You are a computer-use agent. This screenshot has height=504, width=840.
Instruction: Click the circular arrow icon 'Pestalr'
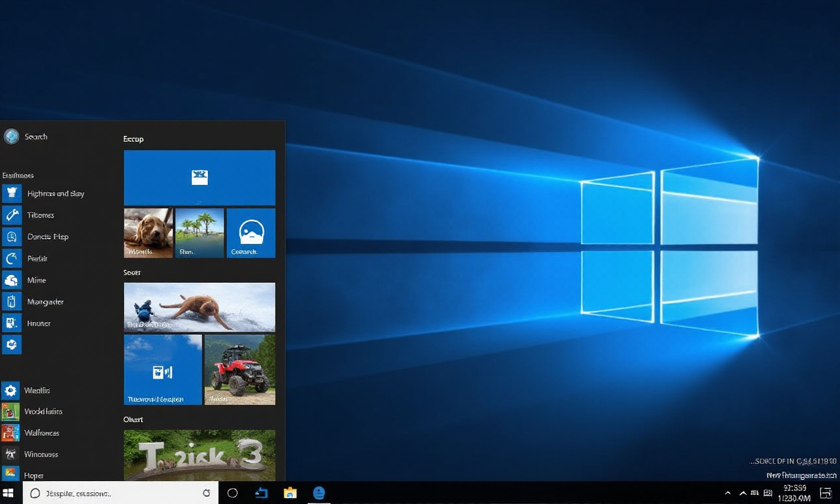(11, 259)
